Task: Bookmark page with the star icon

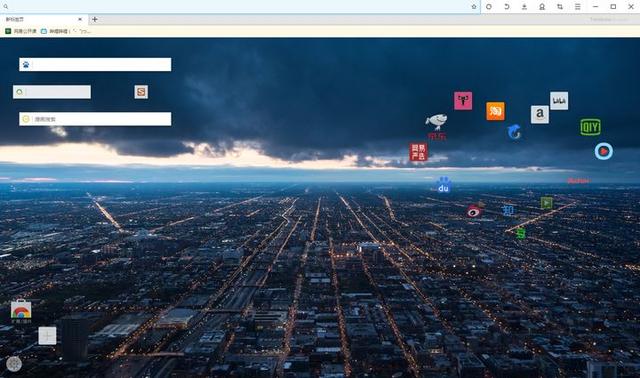Action: [x=473, y=7]
